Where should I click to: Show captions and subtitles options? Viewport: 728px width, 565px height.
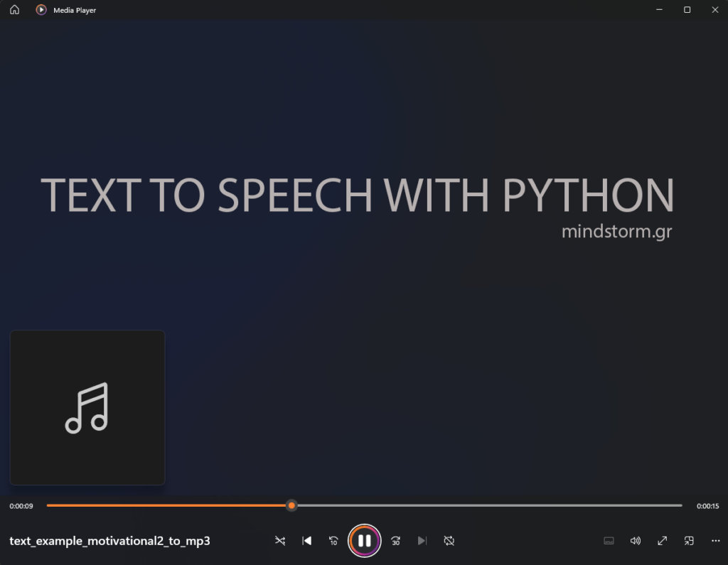point(609,541)
